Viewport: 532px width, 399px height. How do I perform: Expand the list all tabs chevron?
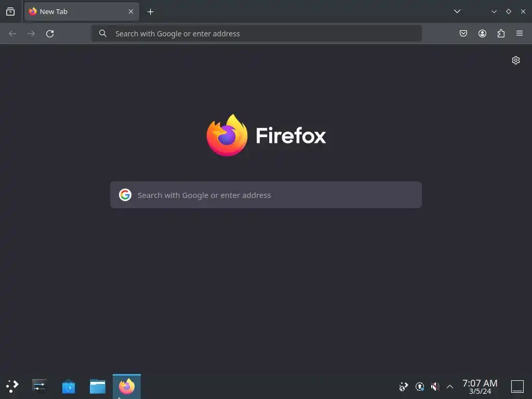tap(457, 11)
